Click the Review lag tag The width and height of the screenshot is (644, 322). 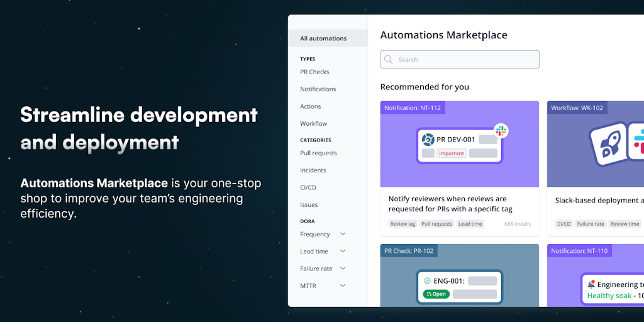coord(402,224)
